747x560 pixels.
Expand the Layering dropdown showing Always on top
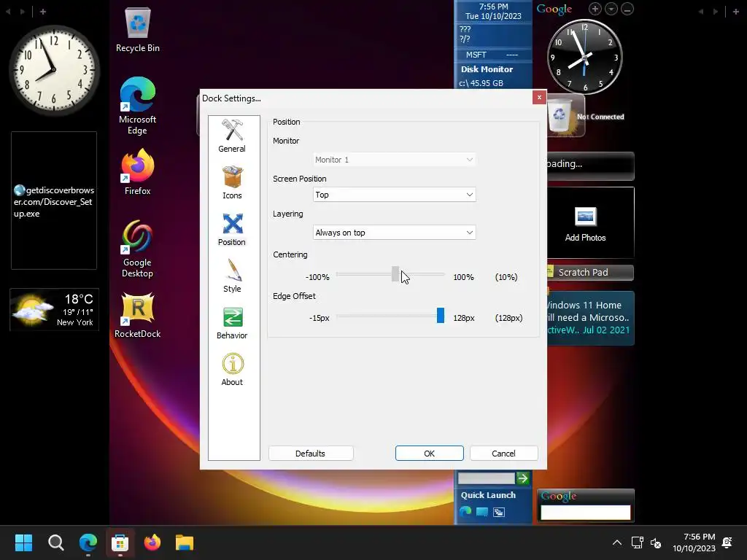pos(394,233)
